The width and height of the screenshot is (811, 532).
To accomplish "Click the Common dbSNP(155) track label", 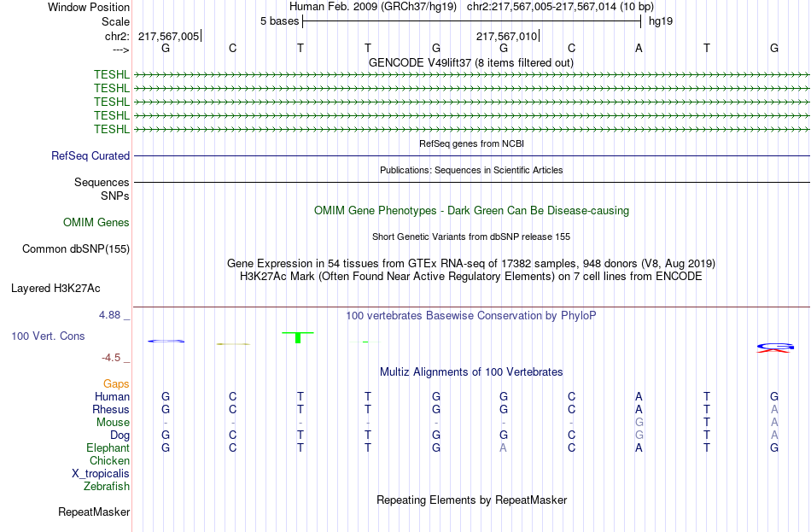I will [x=76, y=249].
